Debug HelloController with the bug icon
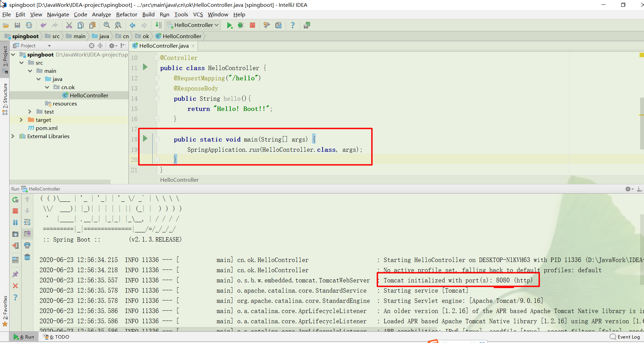The width and height of the screenshot is (644, 343). coord(241,25)
